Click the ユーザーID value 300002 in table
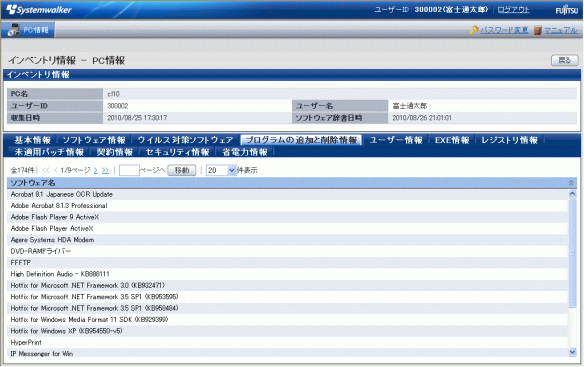The image size is (584, 367). pos(118,106)
